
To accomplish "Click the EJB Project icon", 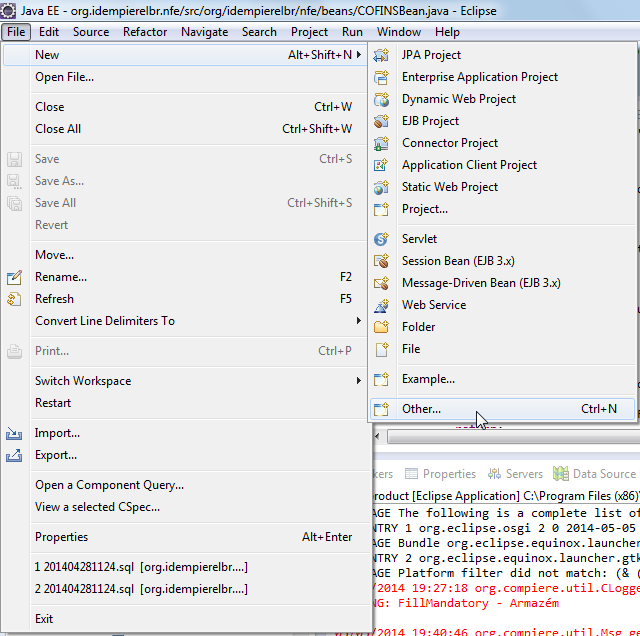I will 381,121.
